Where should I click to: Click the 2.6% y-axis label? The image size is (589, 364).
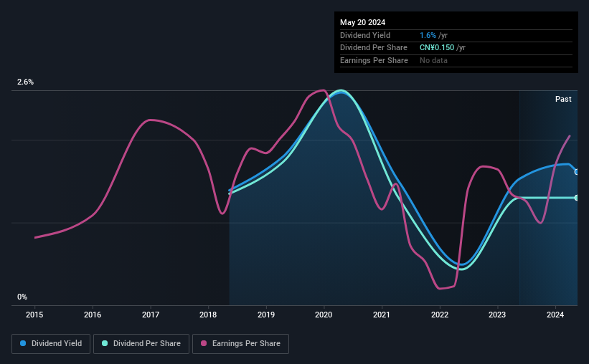[26, 82]
